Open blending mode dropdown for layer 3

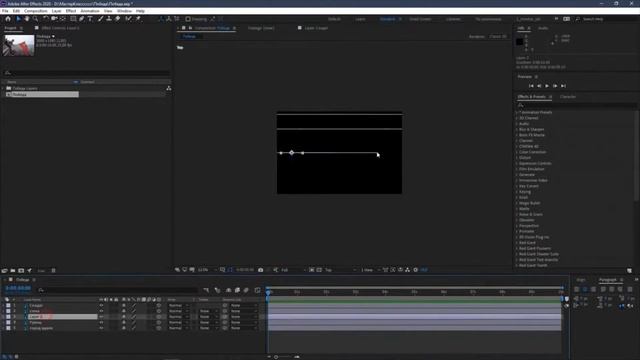point(178,317)
